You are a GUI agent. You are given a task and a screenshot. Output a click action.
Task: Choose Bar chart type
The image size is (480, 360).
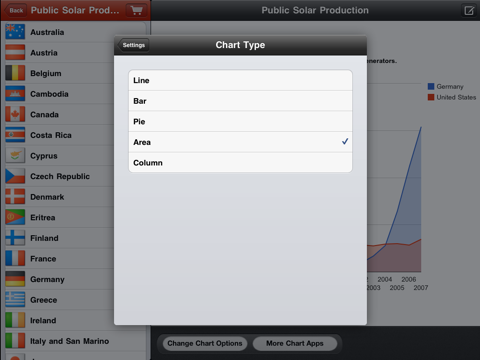[x=240, y=101]
